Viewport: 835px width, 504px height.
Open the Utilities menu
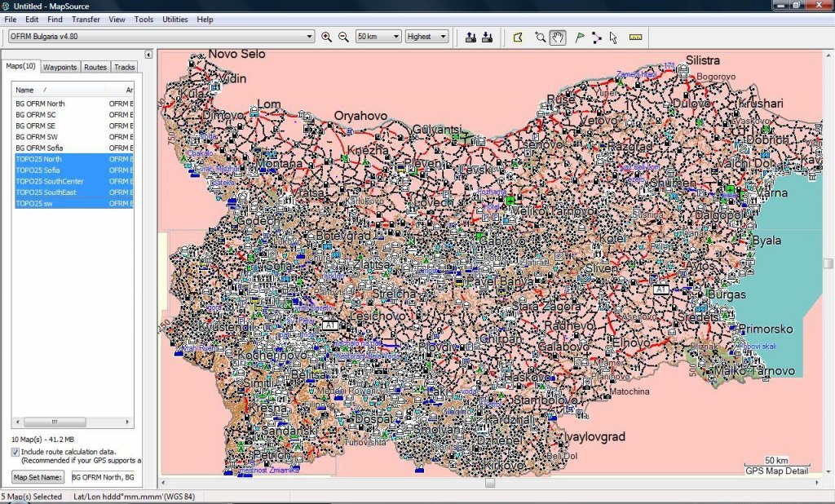click(x=175, y=19)
